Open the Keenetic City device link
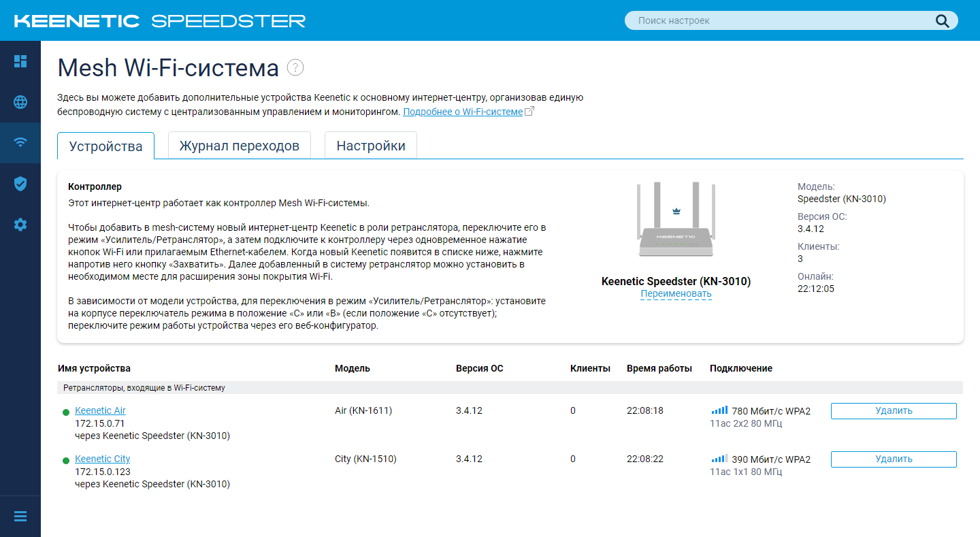Viewport: 980px width, 537px height. (x=102, y=459)
